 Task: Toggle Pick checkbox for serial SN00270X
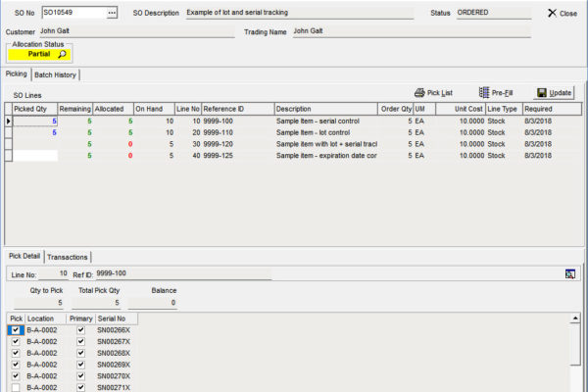pos(16,376)
